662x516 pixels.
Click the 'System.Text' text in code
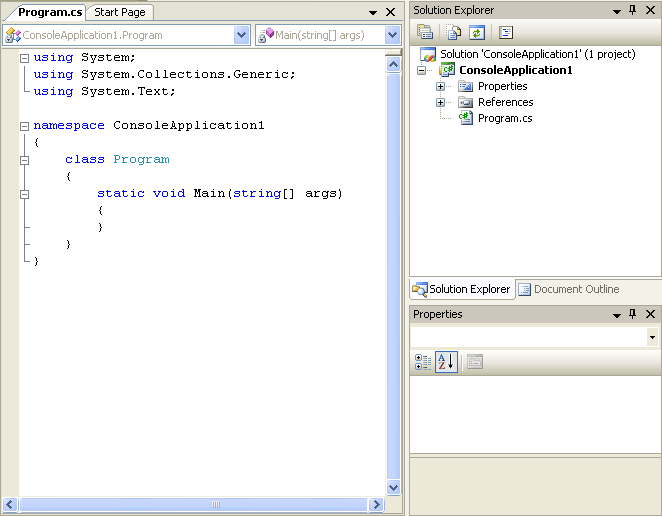tap(125, 91)
